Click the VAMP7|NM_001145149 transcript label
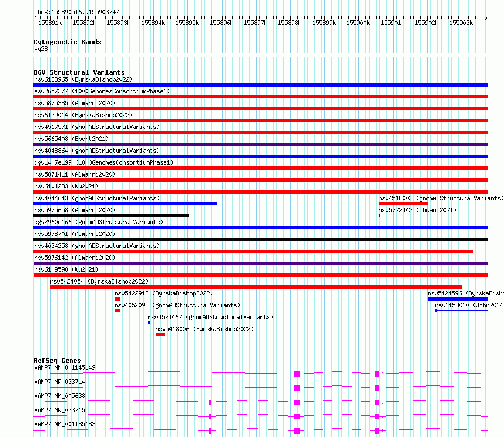 pos(65,367)
